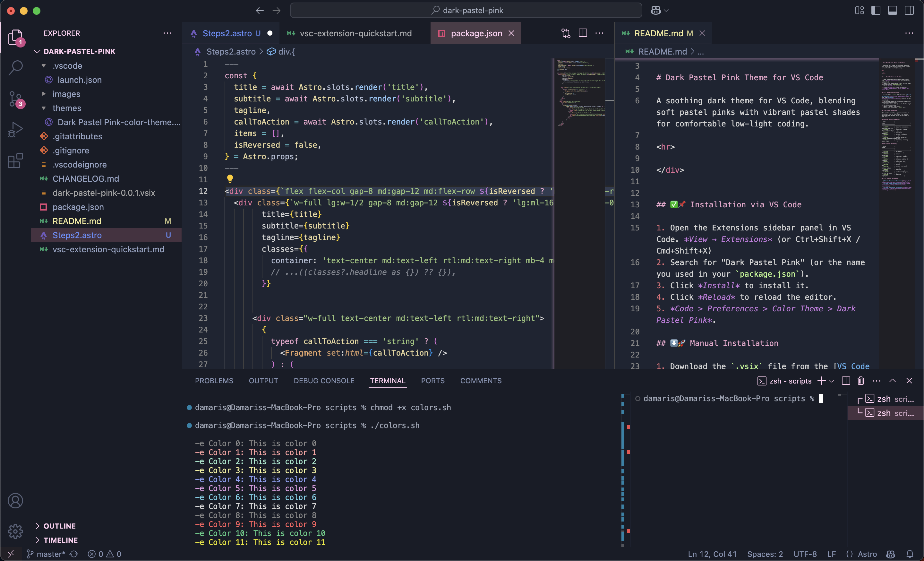Open the dark-pastel-pink command center dropdown
Viewport: 924px width, 561px height.
point(466,11)
